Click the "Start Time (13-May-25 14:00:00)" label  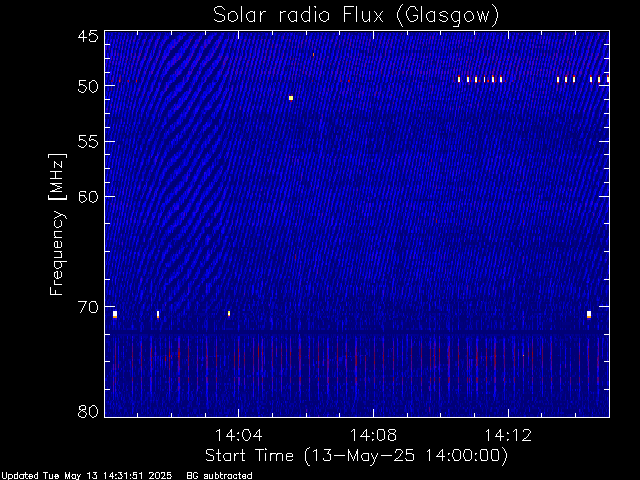pos(356,455)
